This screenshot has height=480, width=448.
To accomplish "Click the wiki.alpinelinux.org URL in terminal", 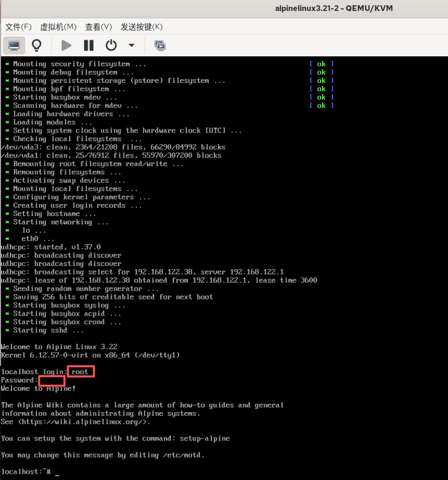I will [84, 422].
